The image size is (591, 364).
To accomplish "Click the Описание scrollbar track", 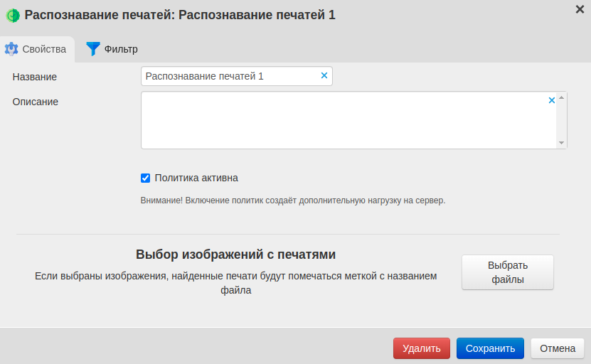I will pos(562,121).
